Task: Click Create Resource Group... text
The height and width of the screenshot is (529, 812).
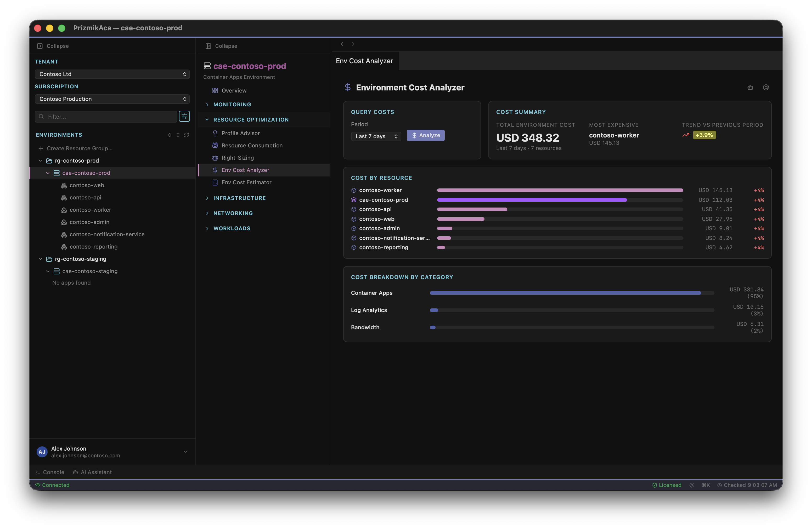Action: 80,148
